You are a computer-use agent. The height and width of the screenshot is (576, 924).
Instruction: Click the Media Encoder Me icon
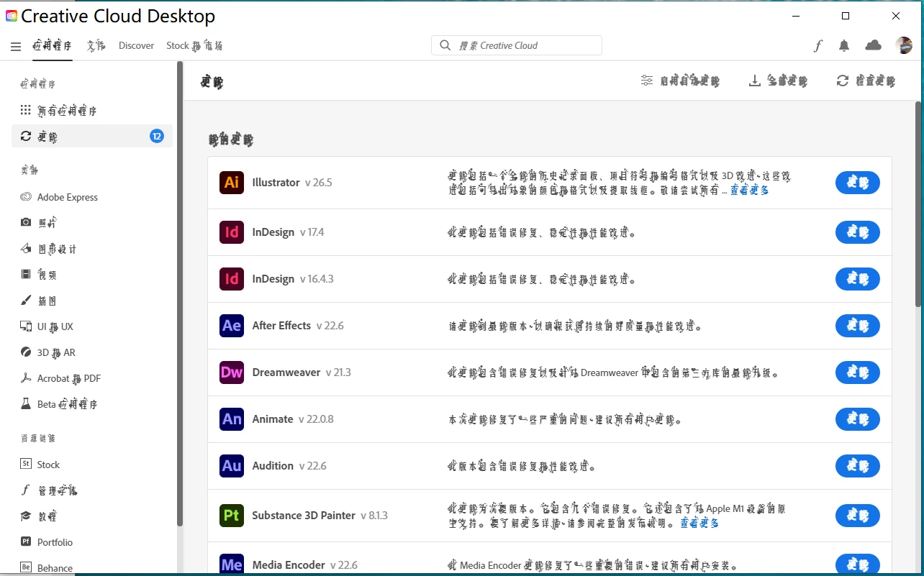click(x=232, y=564)
